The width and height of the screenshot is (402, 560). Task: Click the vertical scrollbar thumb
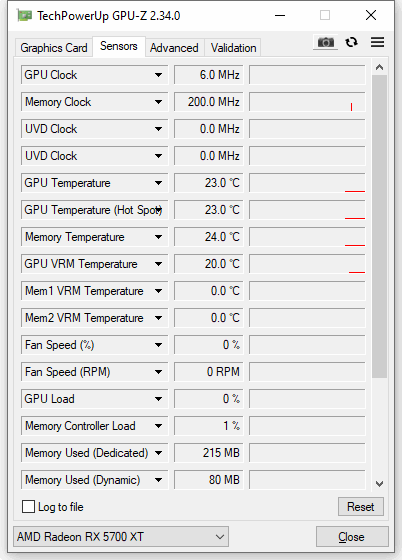click(x=380, y=226)
